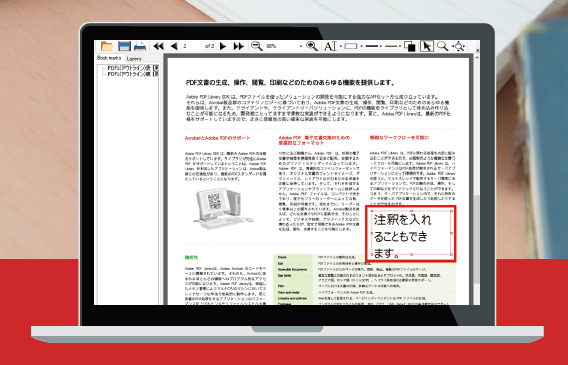568x365 pixels.
Task: Click the red heading about ワークフローを可能に
Action: pyautogui.click(x=399, y=138)
